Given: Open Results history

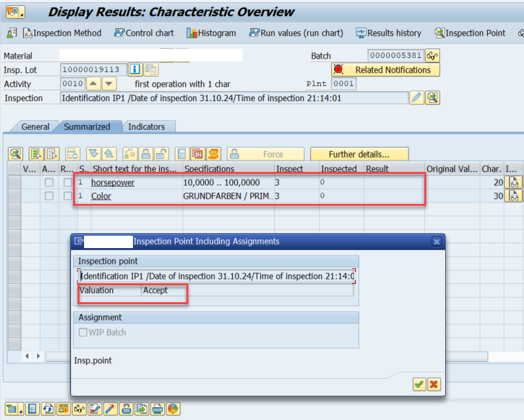Looking at the screenshot, I should pos(388,33).
